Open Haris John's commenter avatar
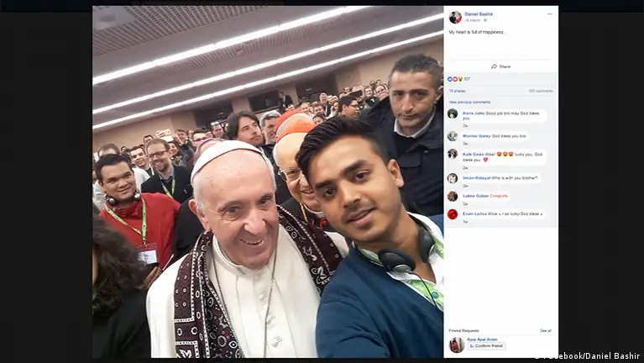The width and height of the screenshot is (644, 363). coord(453,113)
